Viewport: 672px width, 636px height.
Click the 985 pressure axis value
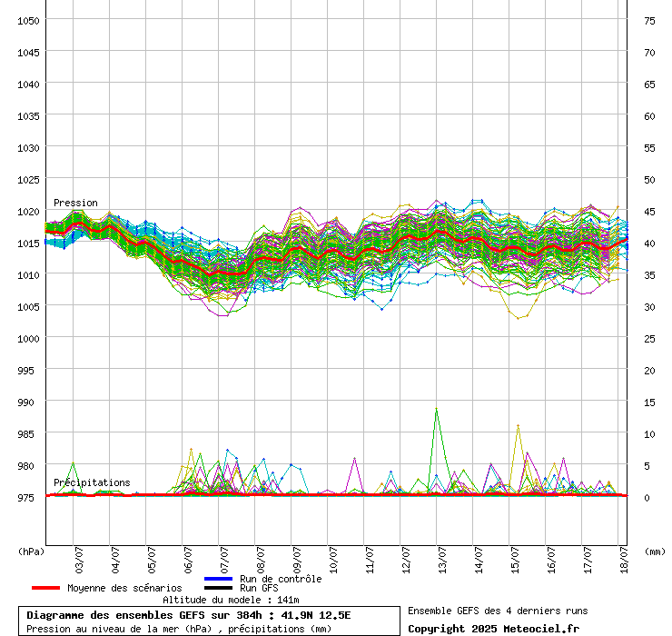pos(25,434)
